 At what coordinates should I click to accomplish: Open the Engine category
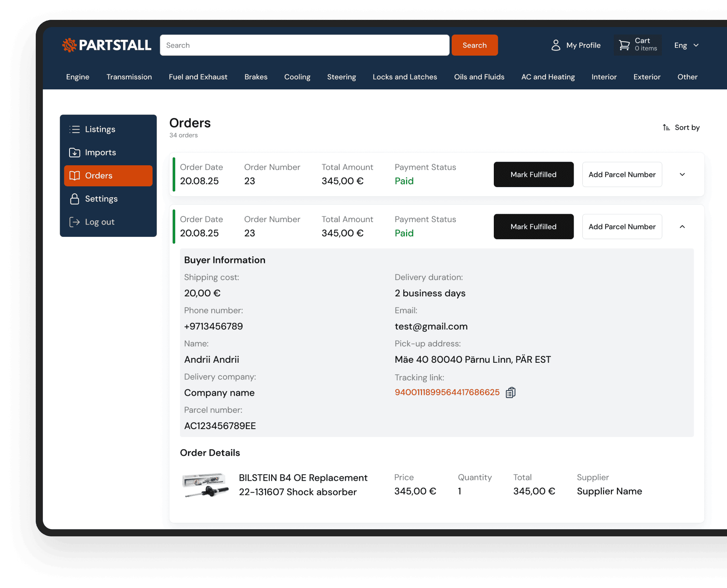[78, 77]
